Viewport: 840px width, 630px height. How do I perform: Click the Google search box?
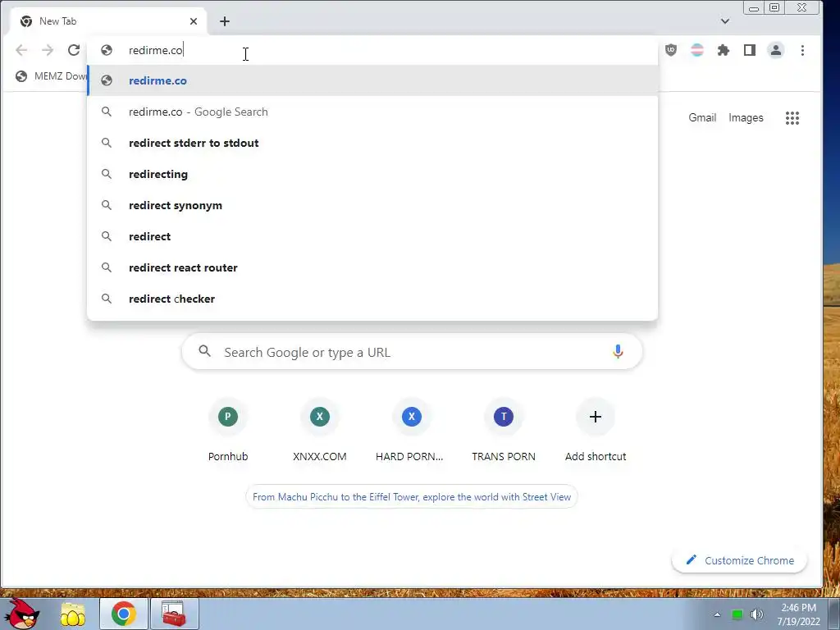(x=412, y=352)
